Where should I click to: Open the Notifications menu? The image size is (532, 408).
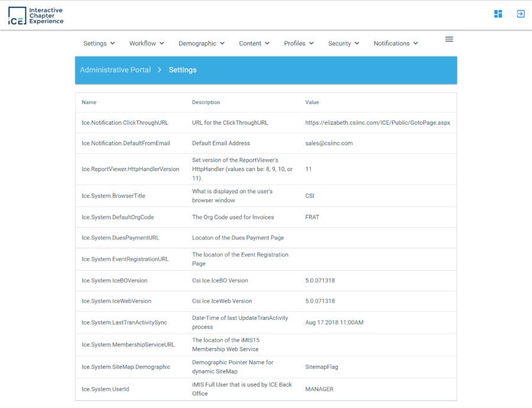[x=395, y=43]
